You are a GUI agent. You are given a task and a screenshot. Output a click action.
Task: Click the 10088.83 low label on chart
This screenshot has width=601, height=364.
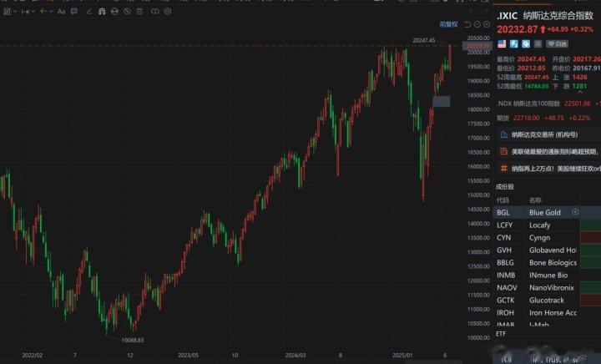[133, 341]
